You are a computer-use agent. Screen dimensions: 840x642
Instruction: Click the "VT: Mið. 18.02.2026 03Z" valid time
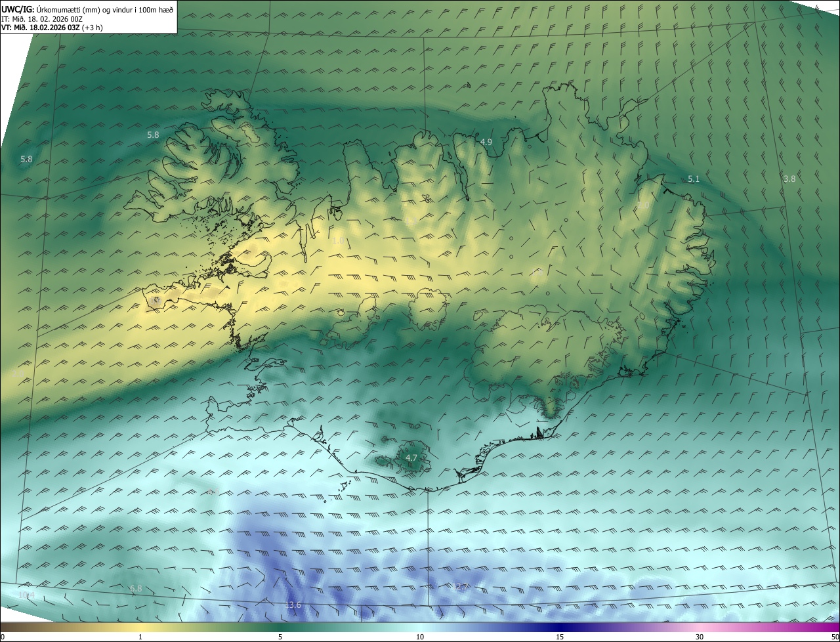pyautogui.click(x=41, y=28)
